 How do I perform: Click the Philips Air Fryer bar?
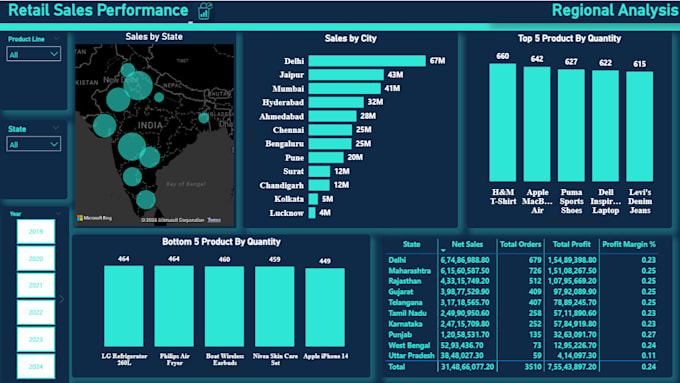(x=174, y=306)
